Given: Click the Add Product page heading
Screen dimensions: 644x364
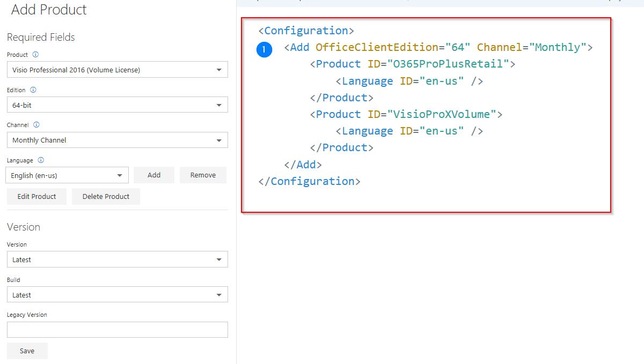Looking at the screenshot, I should click(49, 10).
